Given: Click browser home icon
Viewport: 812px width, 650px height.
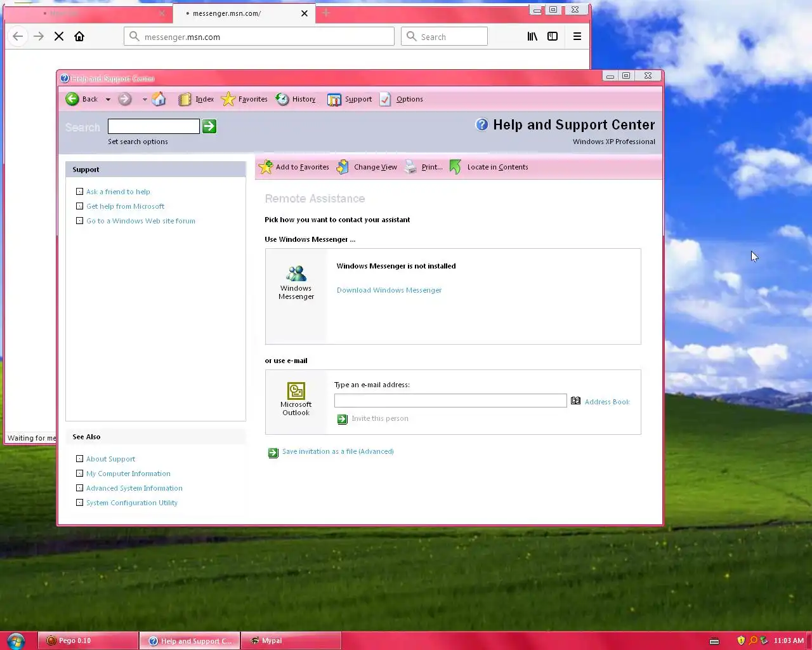Looking at the screenshot, I should click(79, 36).
